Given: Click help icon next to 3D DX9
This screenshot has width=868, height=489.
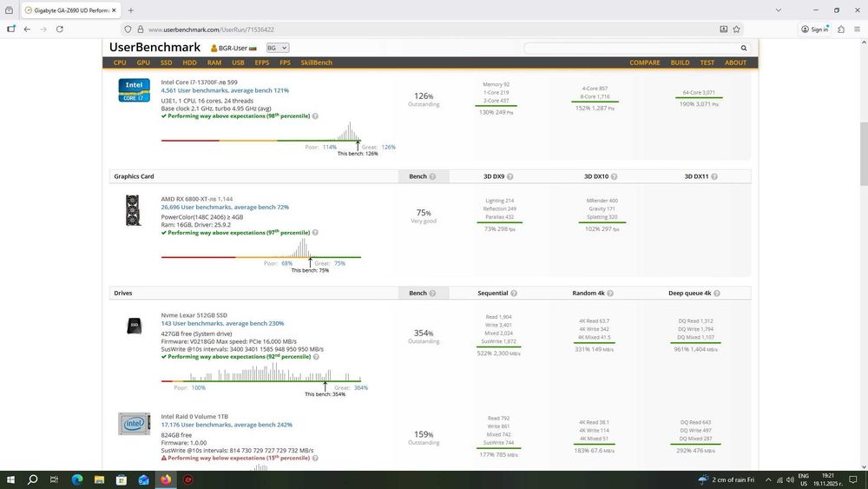Looking at the screenshot, I should (x=510, y=176).
